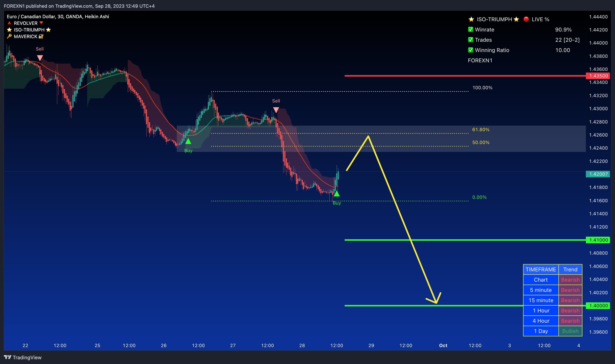Viewport: 615px width, 364px height.
Task: Select the ISO-TRIUMPH indicator label in legend
Action: 29,30
